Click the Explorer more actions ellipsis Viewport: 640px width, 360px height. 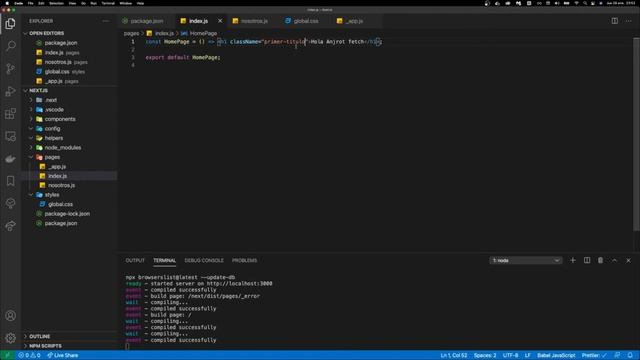(106, 21)
